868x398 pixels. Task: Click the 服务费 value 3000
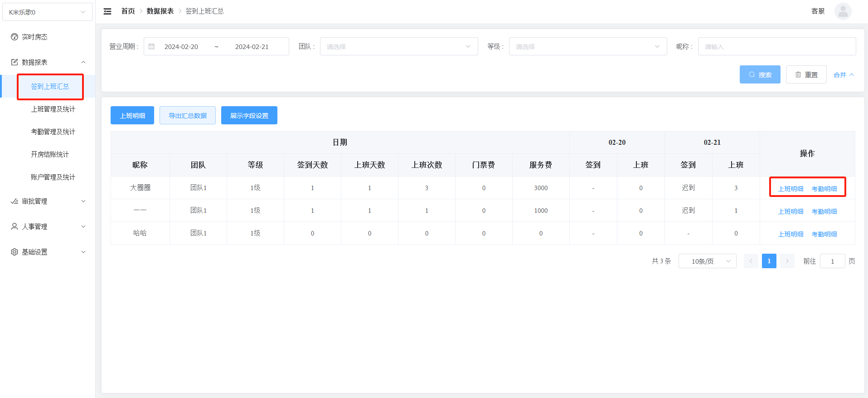(x=541, y=188)
